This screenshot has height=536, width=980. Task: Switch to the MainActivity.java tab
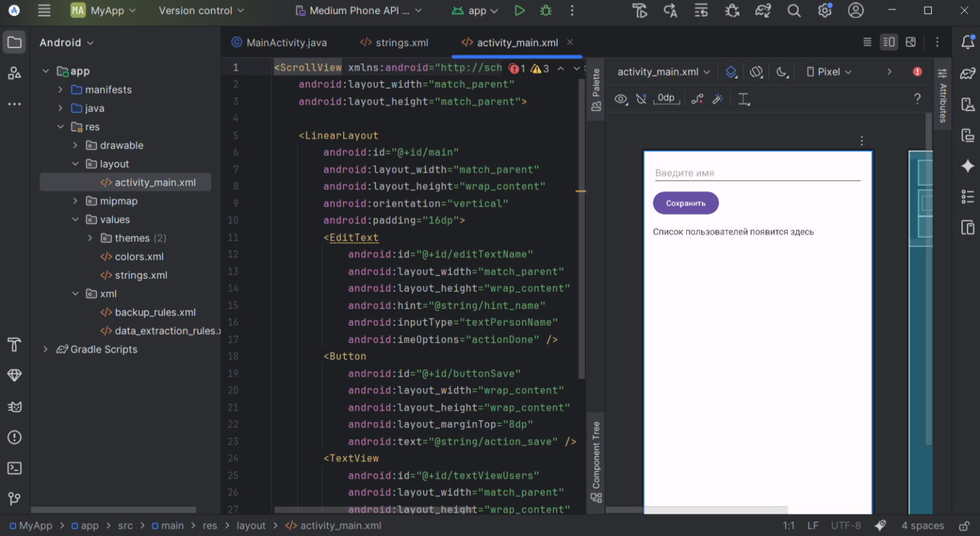click(x=280, y=42)
